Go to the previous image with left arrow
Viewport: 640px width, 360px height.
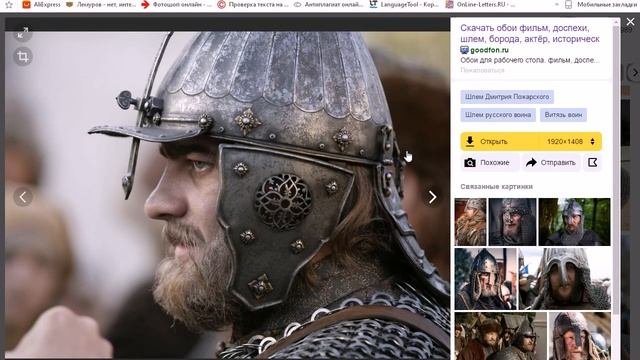coord(23,197)
